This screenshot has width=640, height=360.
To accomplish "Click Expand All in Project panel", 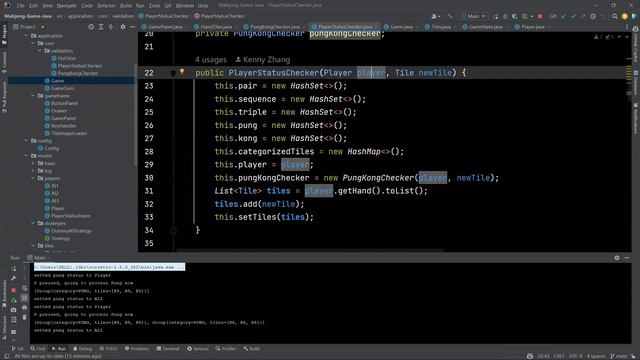I will pos(101,27).
